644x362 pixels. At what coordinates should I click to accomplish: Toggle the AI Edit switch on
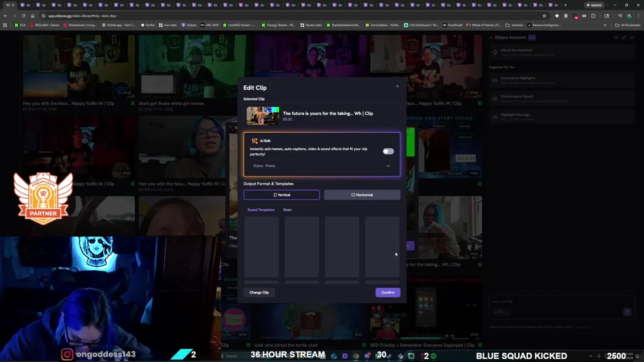click(388, 151)
